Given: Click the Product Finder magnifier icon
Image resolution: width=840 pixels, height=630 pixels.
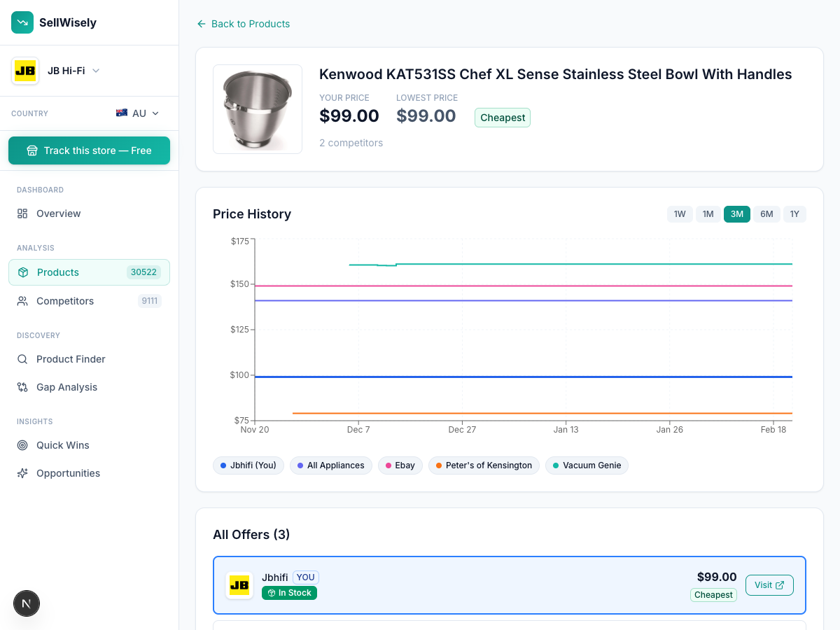Looking at the screenshot, I should pyautogui.click(x=22, y=359).
